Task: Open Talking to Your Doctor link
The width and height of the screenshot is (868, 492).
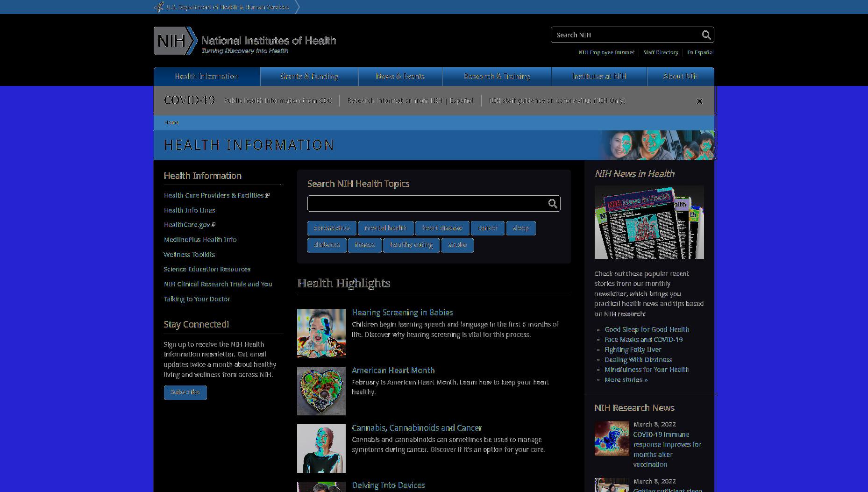Action: (x=197, y=299)
